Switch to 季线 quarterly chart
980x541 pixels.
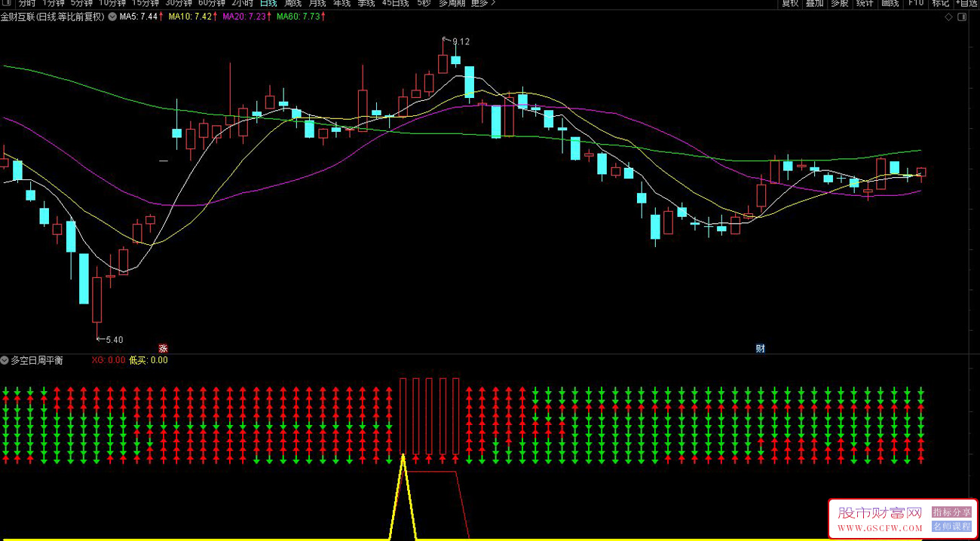click(x=366, y=3)
